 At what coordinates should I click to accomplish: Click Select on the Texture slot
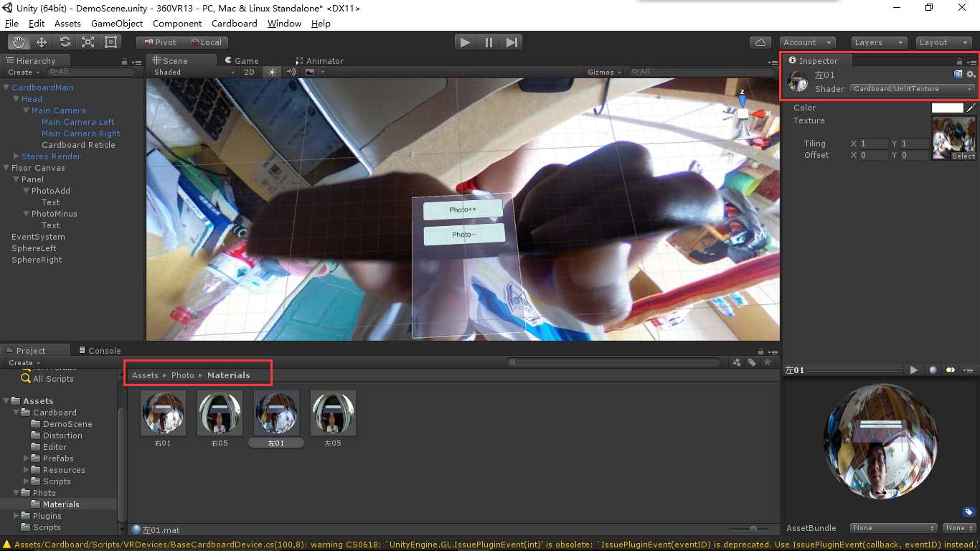coord(963,156)
